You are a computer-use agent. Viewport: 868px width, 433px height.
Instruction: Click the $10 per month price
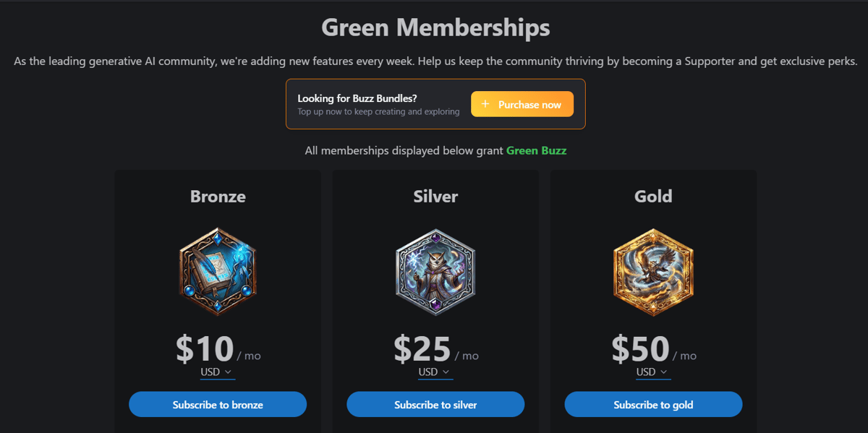tap(205, 349)
